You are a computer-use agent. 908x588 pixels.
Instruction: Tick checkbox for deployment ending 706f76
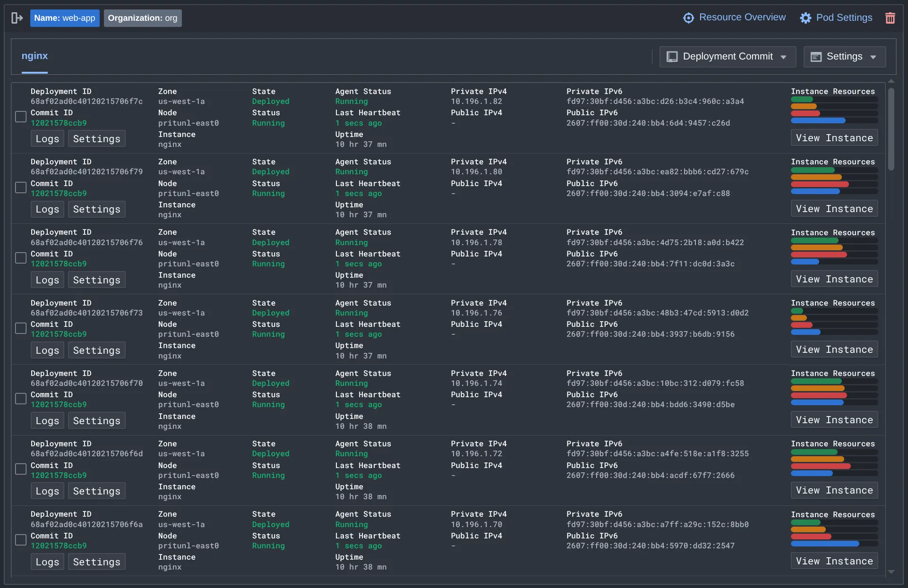(21, 258)
